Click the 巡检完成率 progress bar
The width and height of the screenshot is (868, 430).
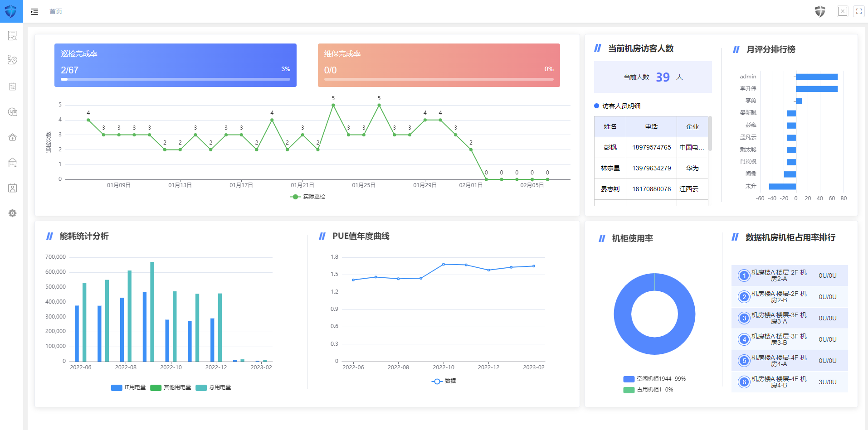176,79
